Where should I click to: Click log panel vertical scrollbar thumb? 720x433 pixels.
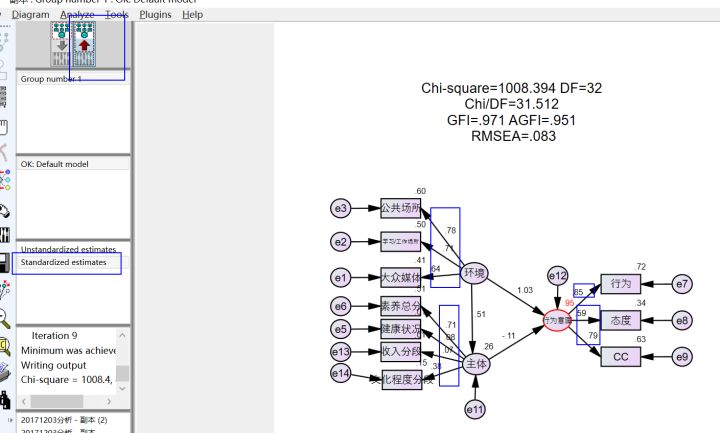click(122, 373)
